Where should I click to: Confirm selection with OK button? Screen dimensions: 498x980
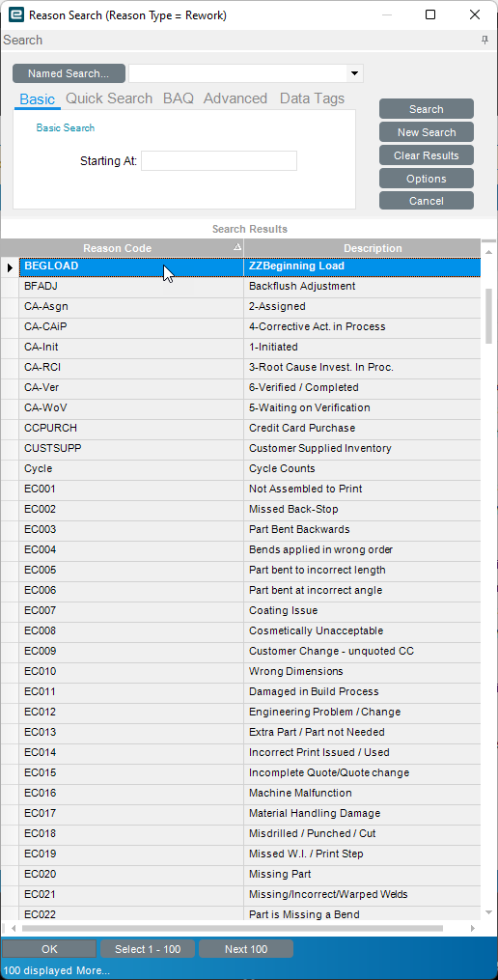coord(49,949)
